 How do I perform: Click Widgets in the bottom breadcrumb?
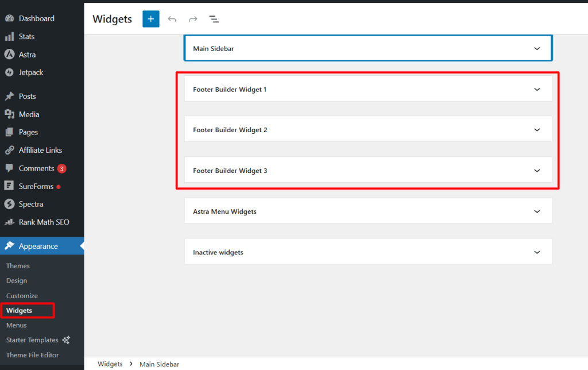tap(110, 364)
